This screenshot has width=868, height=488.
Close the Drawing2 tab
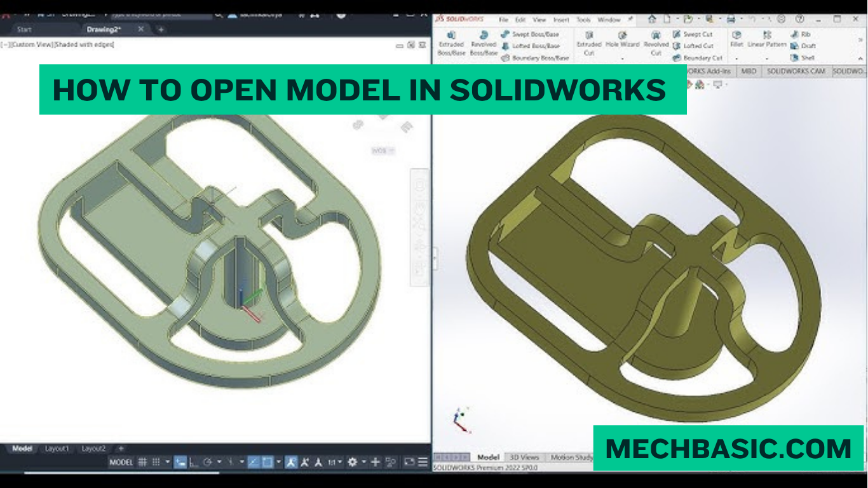click(x=140, y=29)
